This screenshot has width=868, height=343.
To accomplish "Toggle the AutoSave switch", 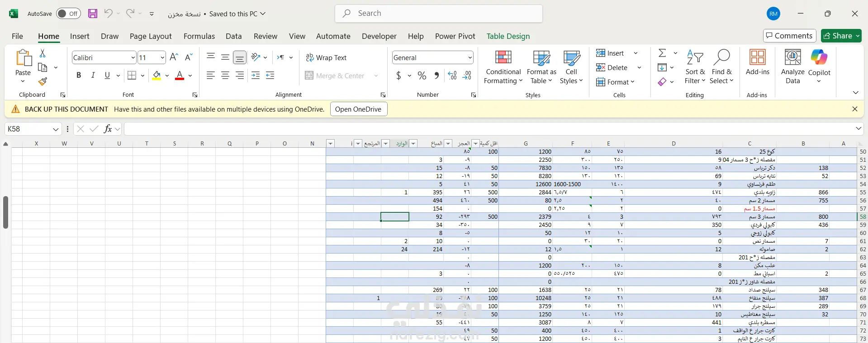I will [68, 14].
